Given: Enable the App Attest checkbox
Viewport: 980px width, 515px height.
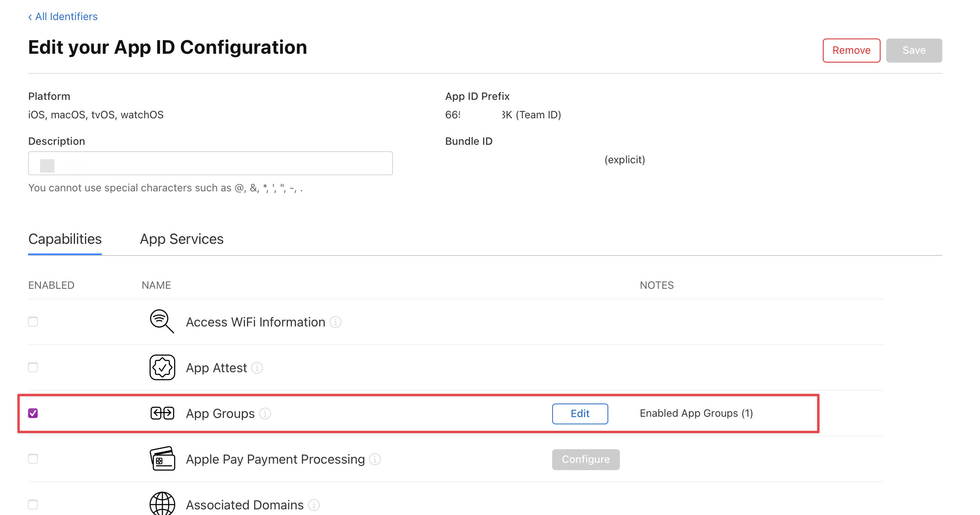Looking at the screenshot, I should pos(33,367).
